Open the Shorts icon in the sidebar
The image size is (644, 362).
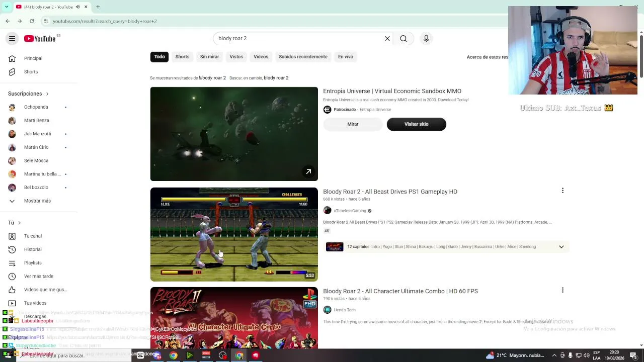click(x=12, y=72)
